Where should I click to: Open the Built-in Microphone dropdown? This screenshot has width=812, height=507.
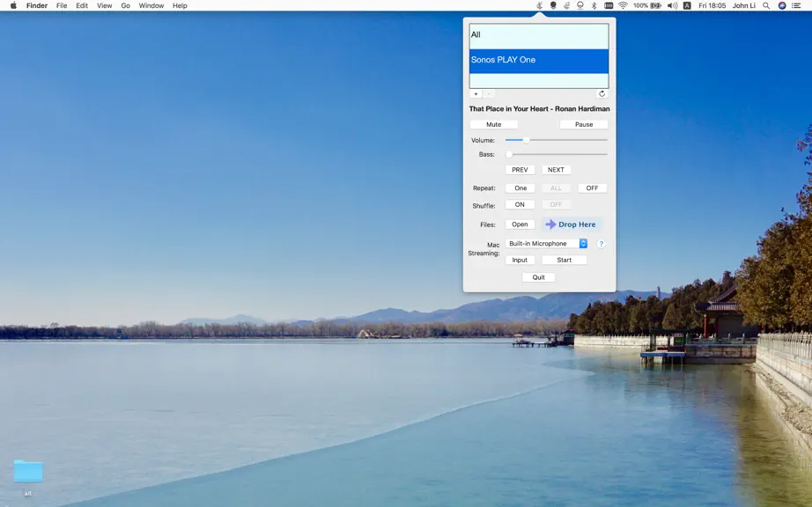546,244
